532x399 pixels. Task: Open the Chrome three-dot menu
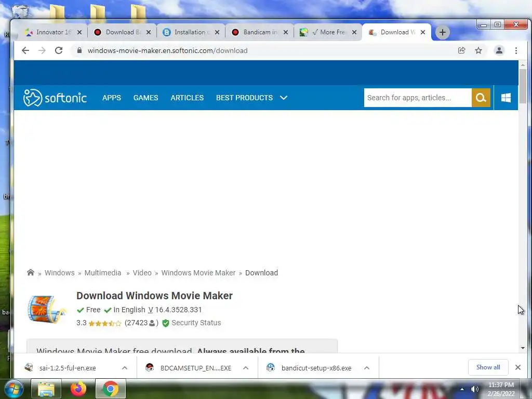click(516, 50)
